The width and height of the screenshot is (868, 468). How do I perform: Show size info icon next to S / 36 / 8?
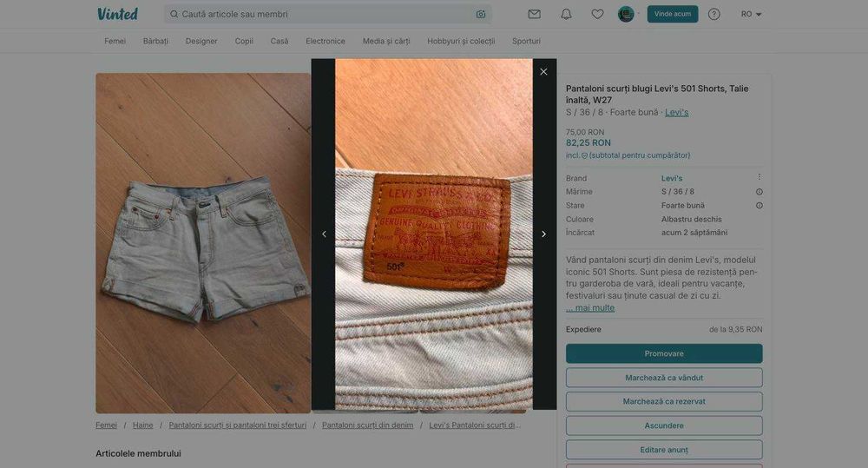(759, 192)
